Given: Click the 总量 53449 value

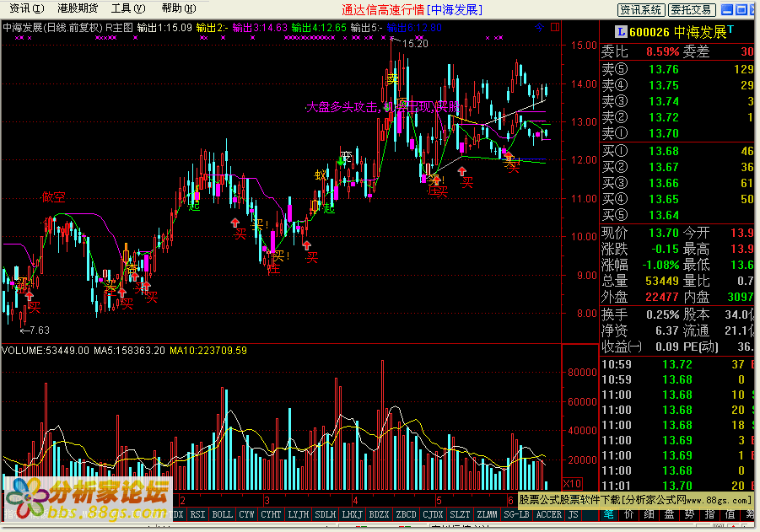Looking at the screenshot, I should [x=662, y=281].
